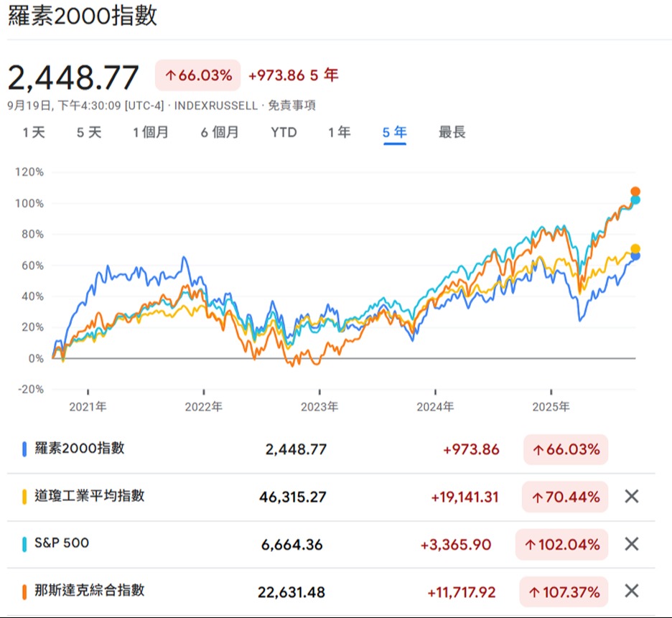672x618 pixels.
Task: Click the yellow endpoint dot on the chart
Action: [x=635, y=248]
